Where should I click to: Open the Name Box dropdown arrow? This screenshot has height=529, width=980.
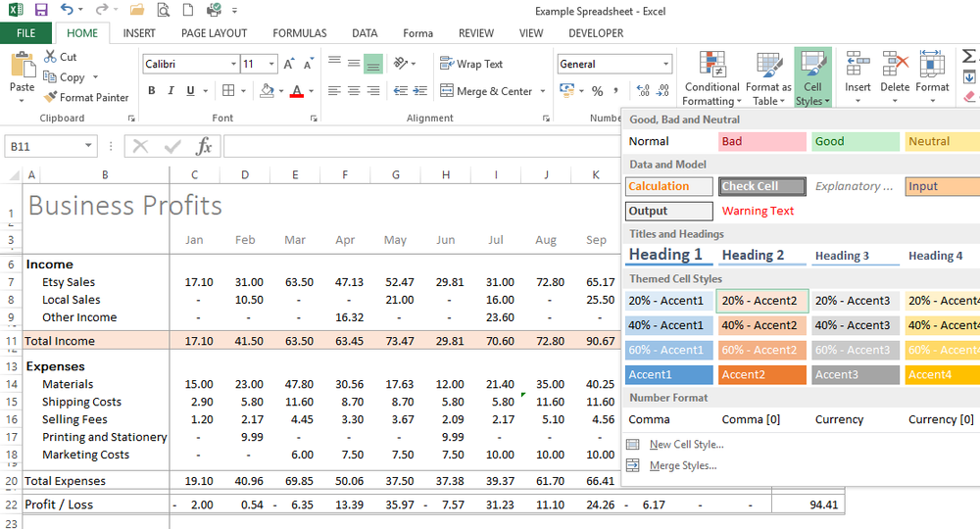click(x=88, y=146)
